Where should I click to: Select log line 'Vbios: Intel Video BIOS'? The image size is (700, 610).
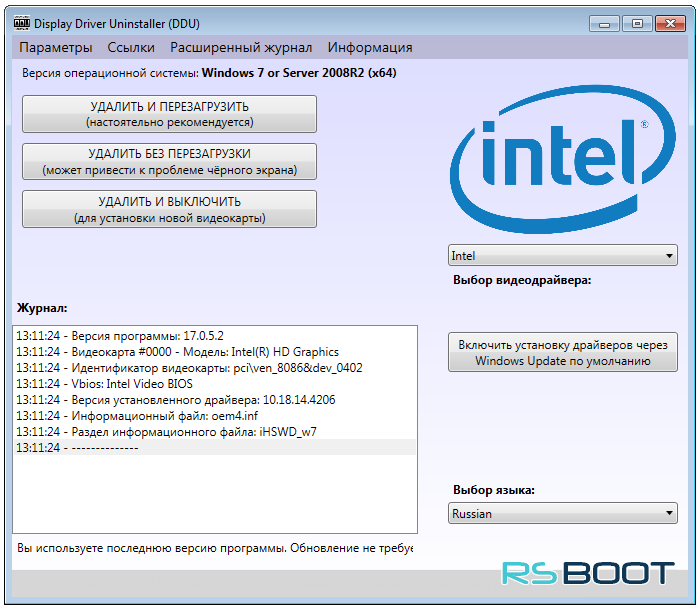point(215,384)
